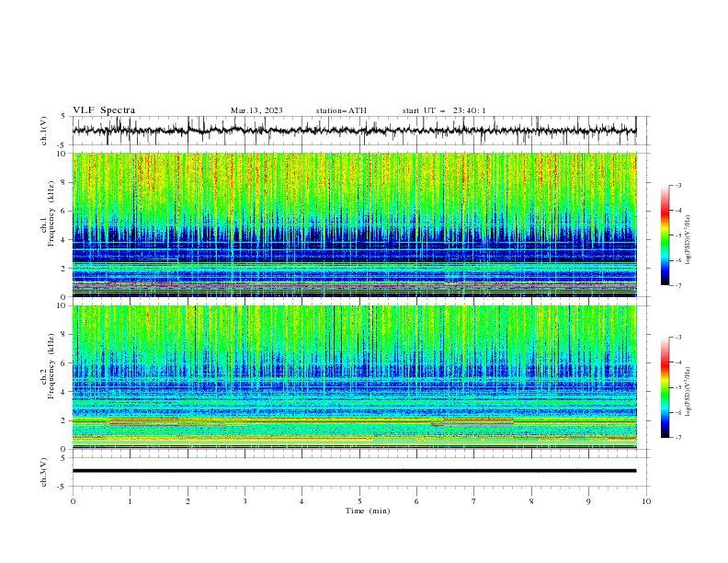Click time axis tick label '7'

point(474,501)
